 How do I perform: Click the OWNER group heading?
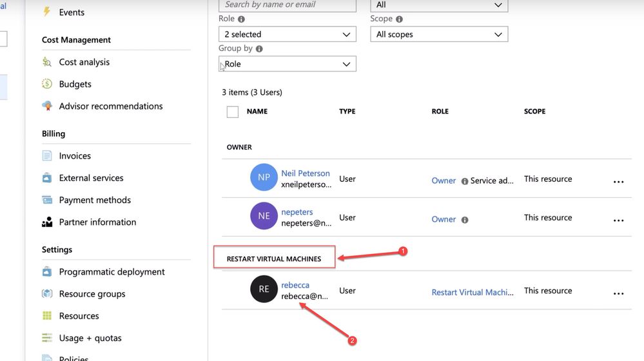pyautogui.click(x=239, y=147)
